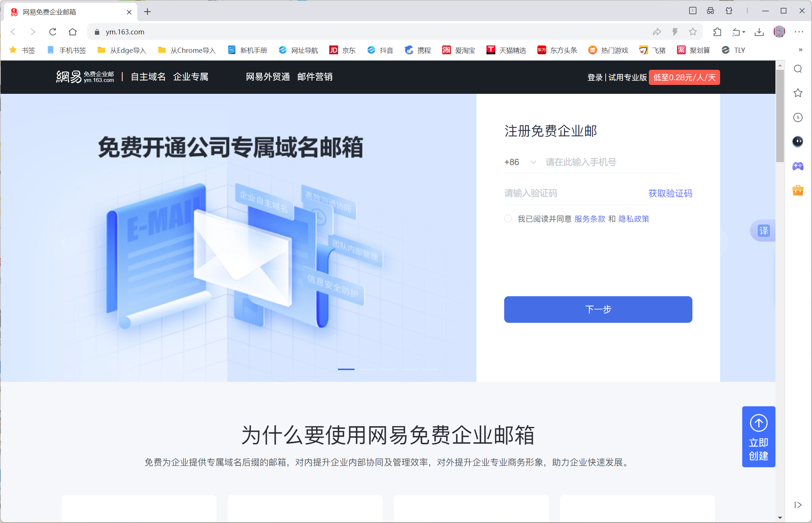Click the tab count box icon

coord(693,11)
